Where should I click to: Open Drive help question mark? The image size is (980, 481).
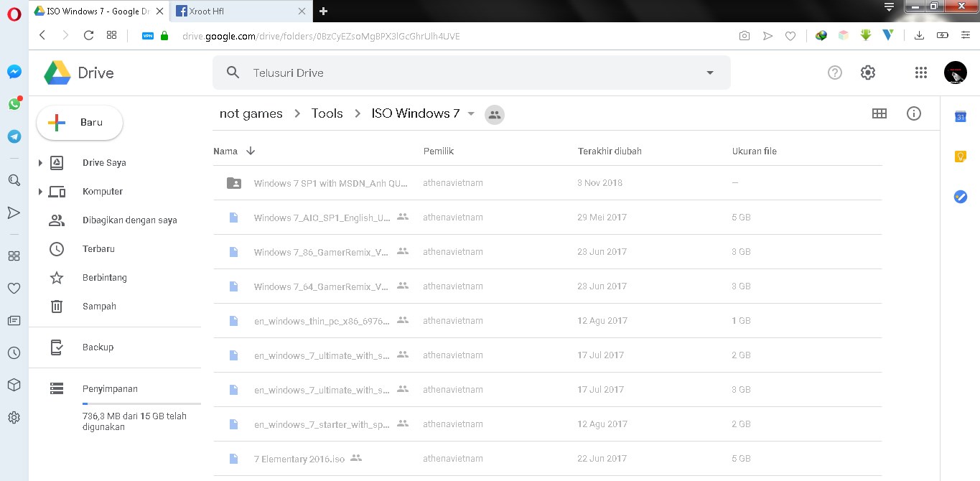coord(834,73)
